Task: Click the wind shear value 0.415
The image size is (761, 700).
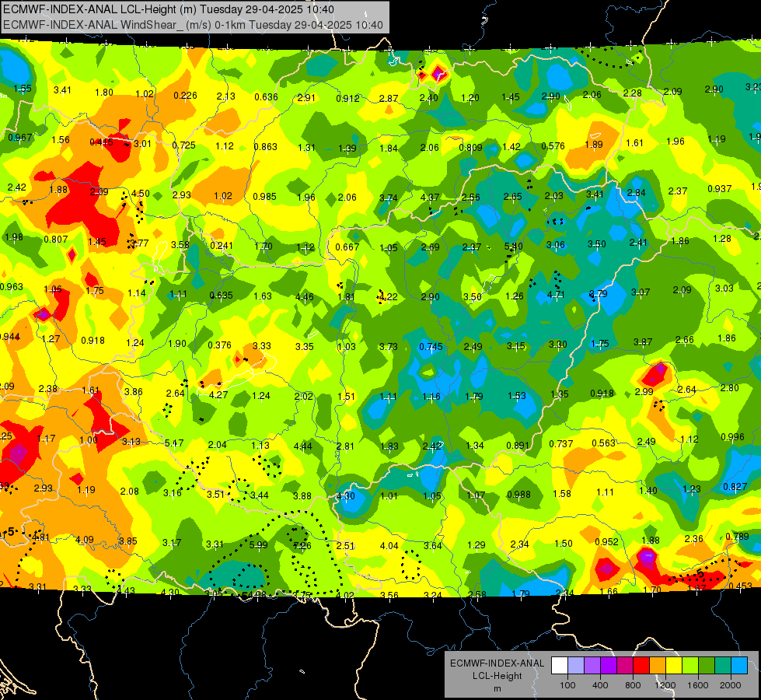Action: coord(101,142)
